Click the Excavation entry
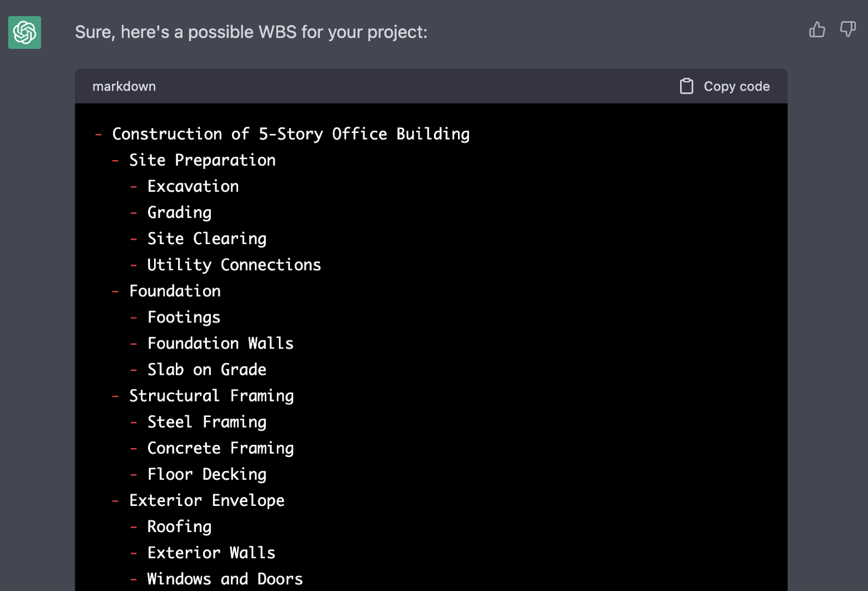The width and height of the screenshot is (868, 591). (193, 186)
